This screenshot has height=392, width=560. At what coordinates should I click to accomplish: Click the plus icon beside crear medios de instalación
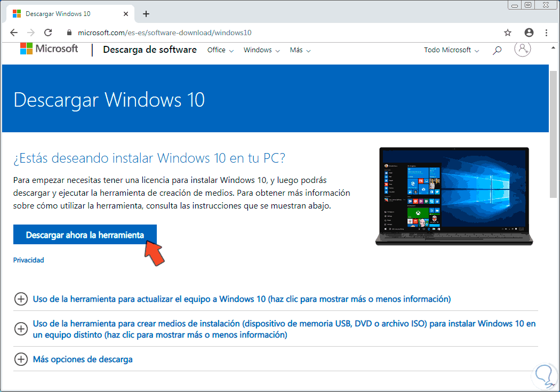pos(21,329)
